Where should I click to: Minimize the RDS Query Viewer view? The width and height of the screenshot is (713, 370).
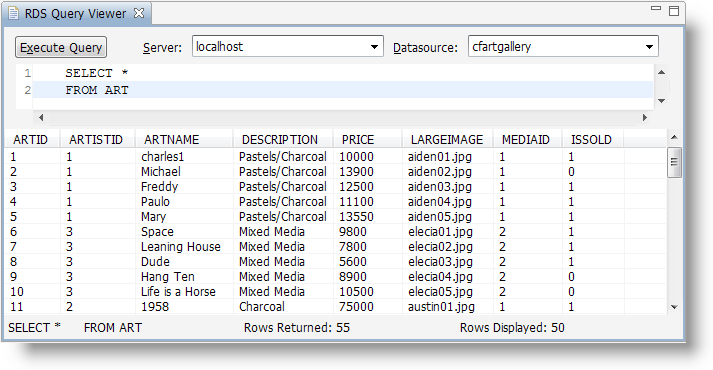tap(656, 9)
